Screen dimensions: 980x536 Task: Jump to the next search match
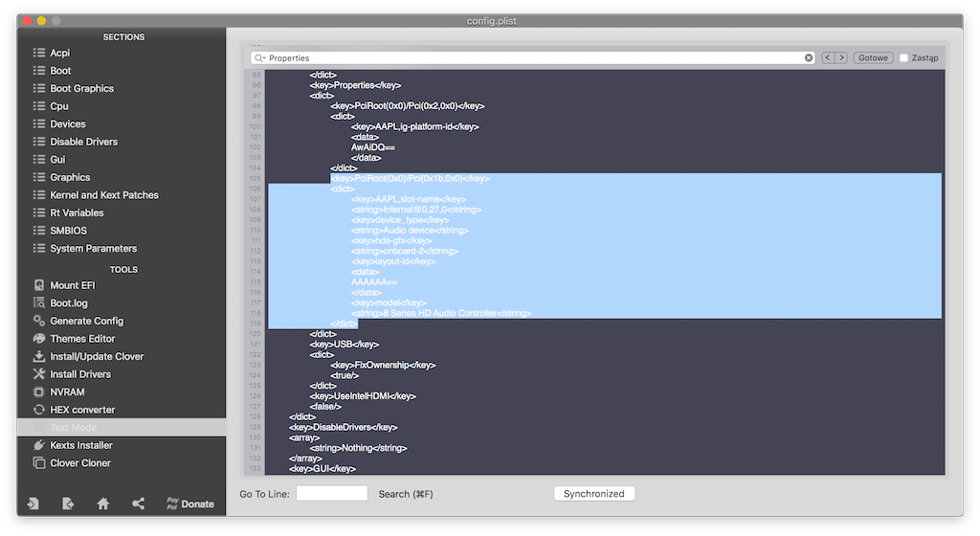pyautogui.click(x=841, y=58)
